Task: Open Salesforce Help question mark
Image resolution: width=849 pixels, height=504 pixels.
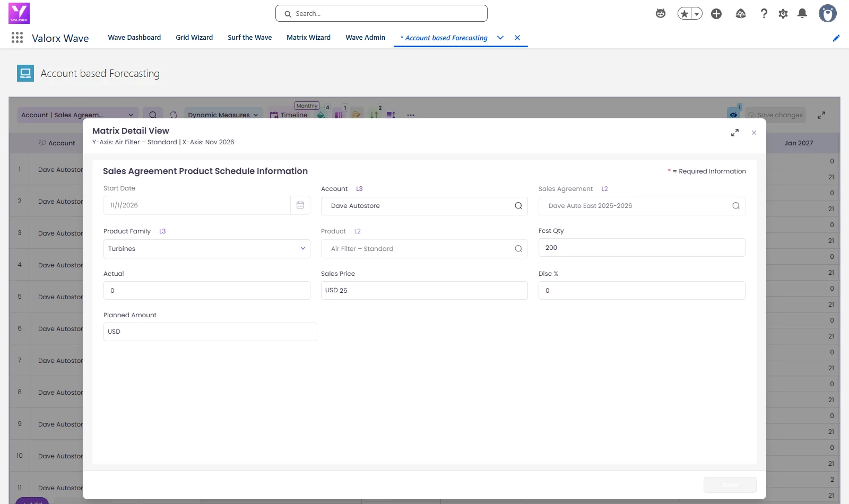Action: [764, 14]
